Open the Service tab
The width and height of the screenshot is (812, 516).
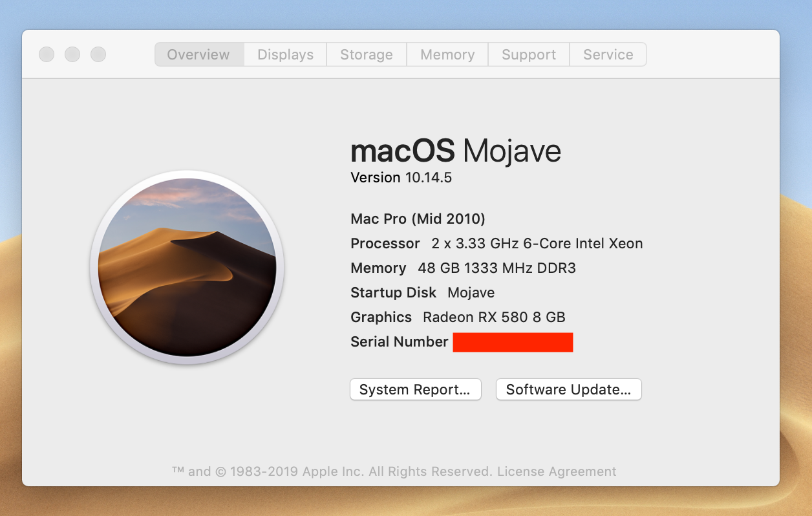[608, 55]
